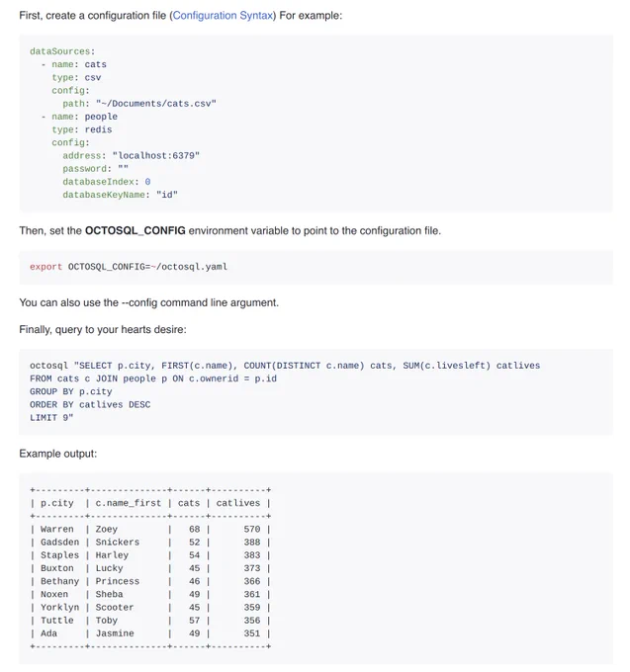Click the c.name_first column header
630x672 pixels.
[x=129, y=503]
